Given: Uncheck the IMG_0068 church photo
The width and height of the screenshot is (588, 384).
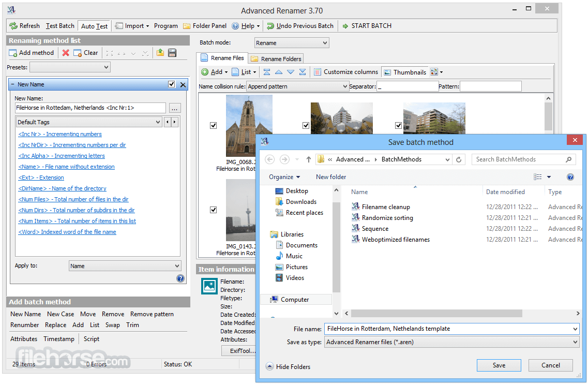Looking at the screenshot, I should (214, 125).
